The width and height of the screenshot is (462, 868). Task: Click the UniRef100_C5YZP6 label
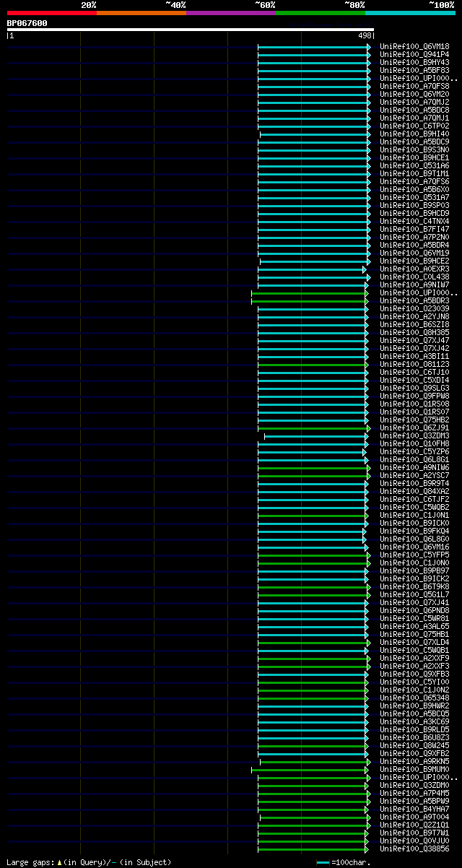(414, 451)
